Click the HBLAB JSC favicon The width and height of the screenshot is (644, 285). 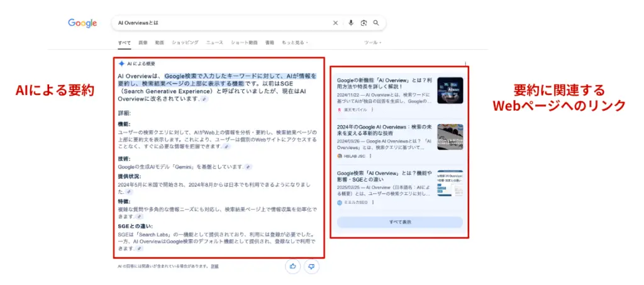pos(339,156)
